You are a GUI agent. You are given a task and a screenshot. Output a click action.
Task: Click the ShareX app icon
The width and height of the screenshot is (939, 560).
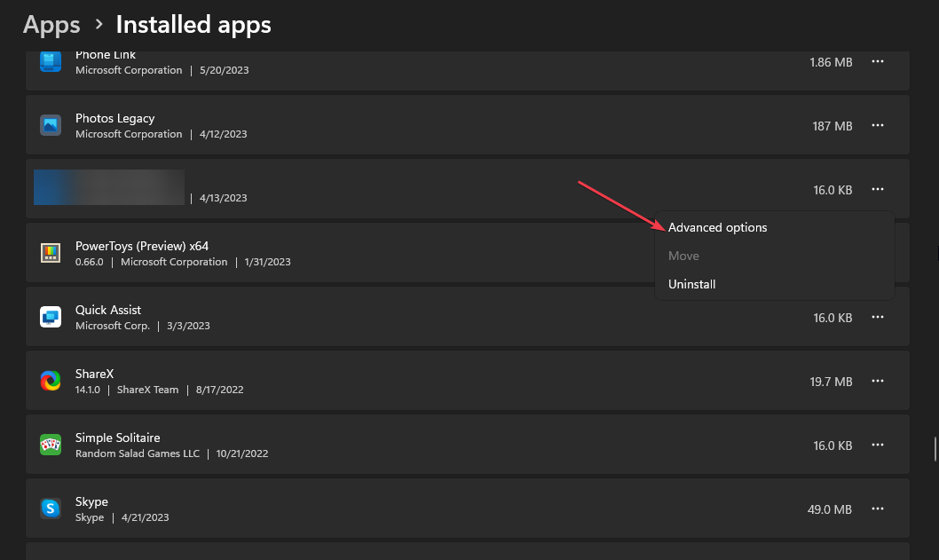[x=51, y=381]
